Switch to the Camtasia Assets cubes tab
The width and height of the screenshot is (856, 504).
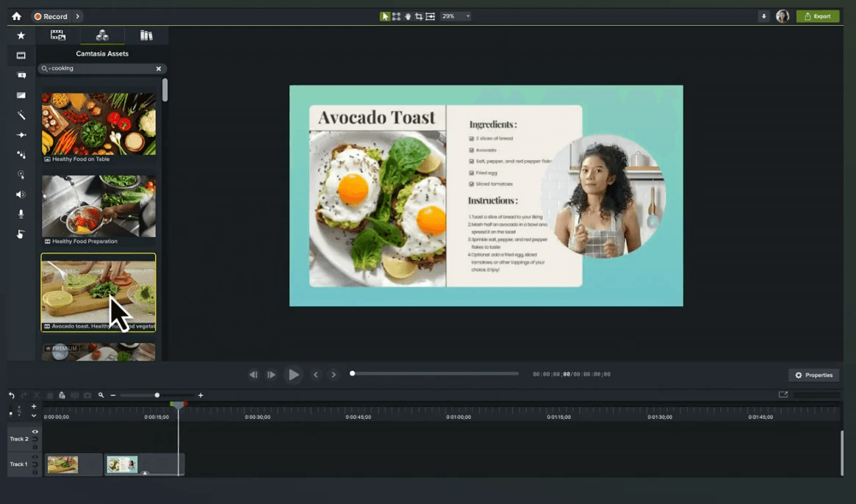(x=102, y=35)
